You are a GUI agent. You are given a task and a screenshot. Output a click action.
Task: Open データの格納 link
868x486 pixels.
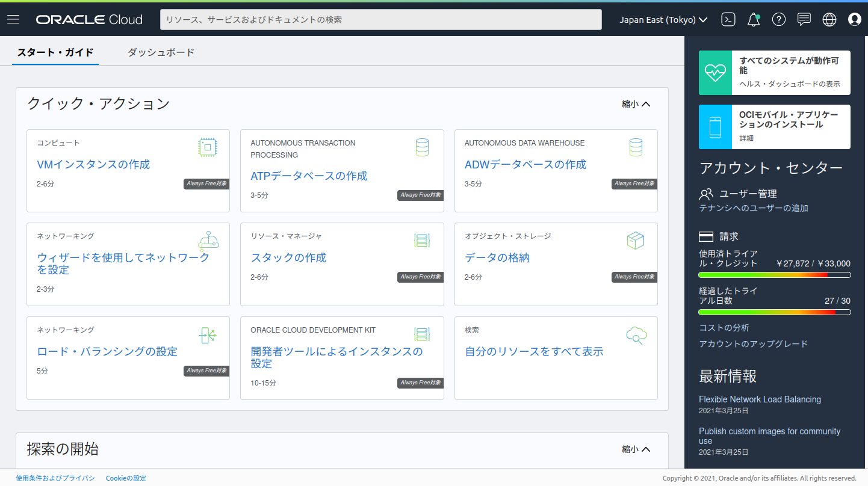point(497,257)
